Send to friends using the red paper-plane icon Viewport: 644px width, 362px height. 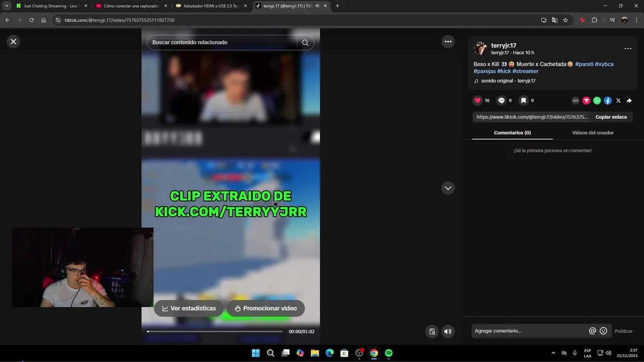(x=586, y=101)
